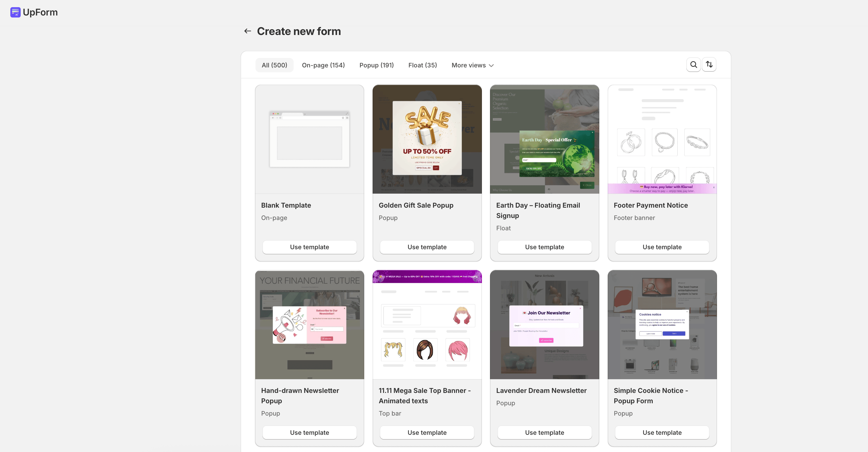Image resolution: width=868 pixels, height=452 pixels.
Task: Click the Footer Payment Notice title
Action: 651,205
